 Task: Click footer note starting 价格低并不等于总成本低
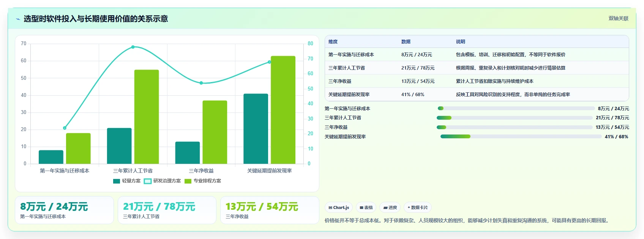[x=467, y=220]
